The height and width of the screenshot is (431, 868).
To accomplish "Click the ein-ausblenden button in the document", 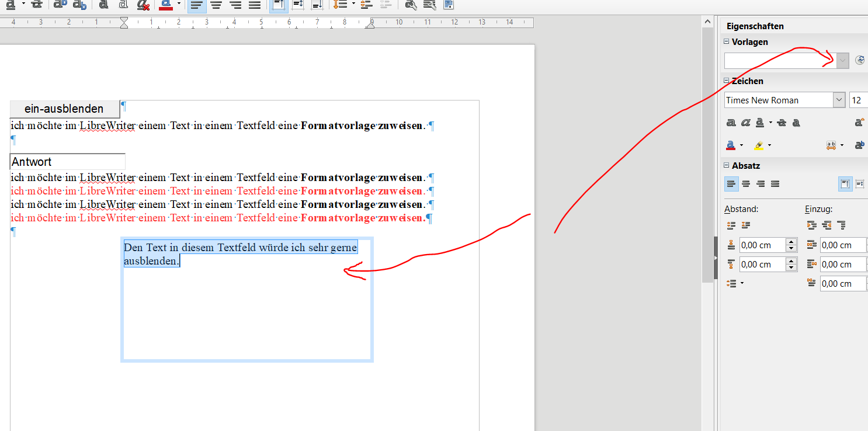I will tap(64, 109).
